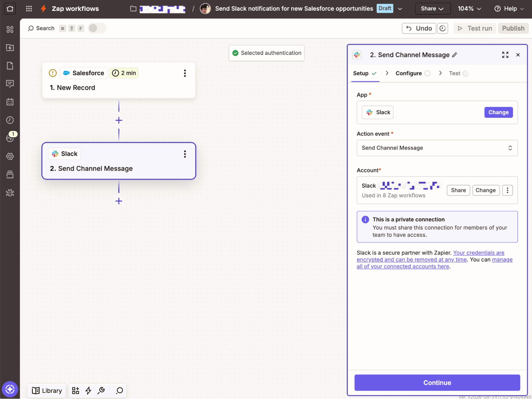Click the Test run button
The image size is (532, 399).
pyautogui.click(x=475, y=28)
